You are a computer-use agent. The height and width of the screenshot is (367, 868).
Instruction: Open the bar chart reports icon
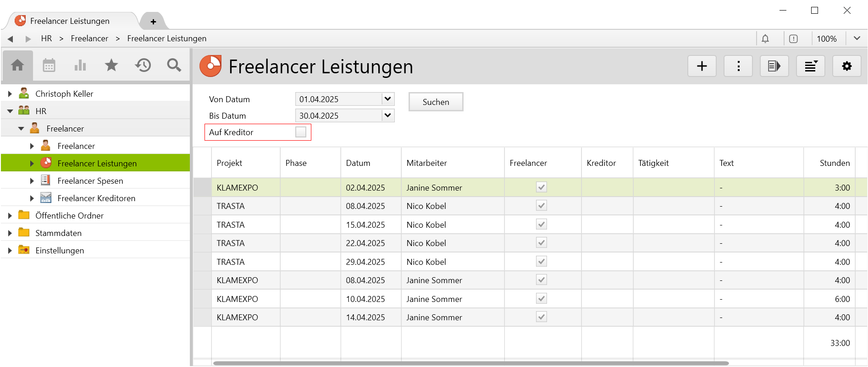click(80, 66)
